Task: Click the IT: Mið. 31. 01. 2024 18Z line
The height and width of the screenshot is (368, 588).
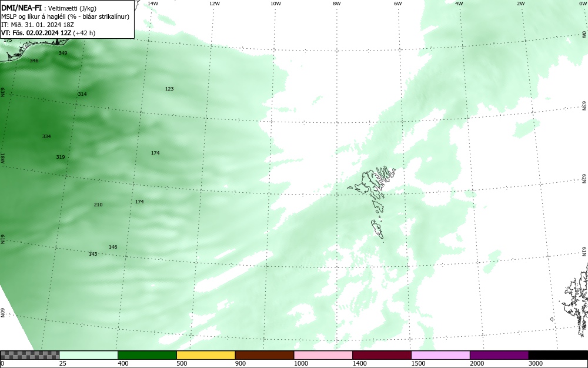Action: (38, 25)
